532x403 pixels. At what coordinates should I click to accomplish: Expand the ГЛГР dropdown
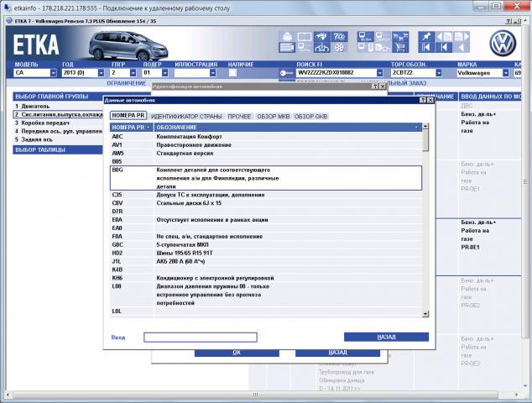coord(133,73)
